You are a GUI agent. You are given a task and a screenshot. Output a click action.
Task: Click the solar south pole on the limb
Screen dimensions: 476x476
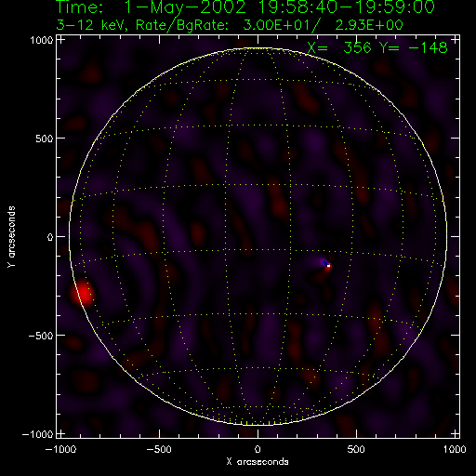tap(258, 425)
